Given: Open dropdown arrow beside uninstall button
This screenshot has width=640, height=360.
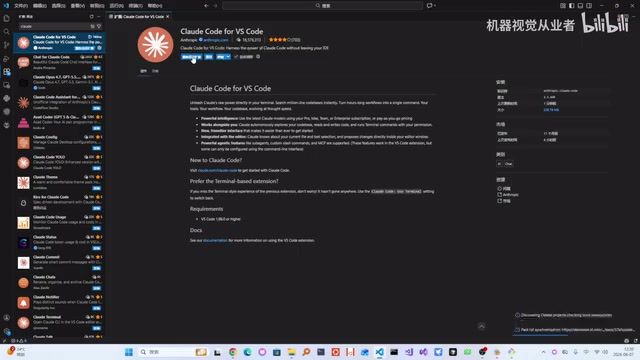Looking at the screenshot, I should (x=228, y=57).
